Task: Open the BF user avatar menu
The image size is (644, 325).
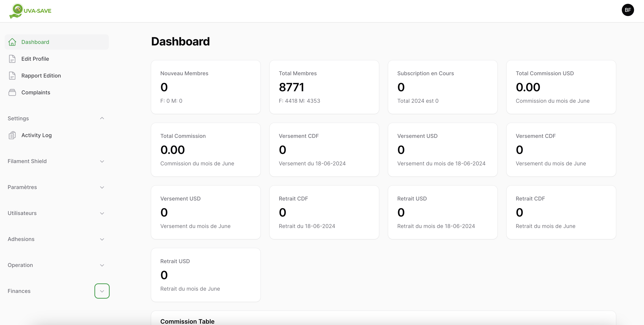Action: click(x=628, y=10)
